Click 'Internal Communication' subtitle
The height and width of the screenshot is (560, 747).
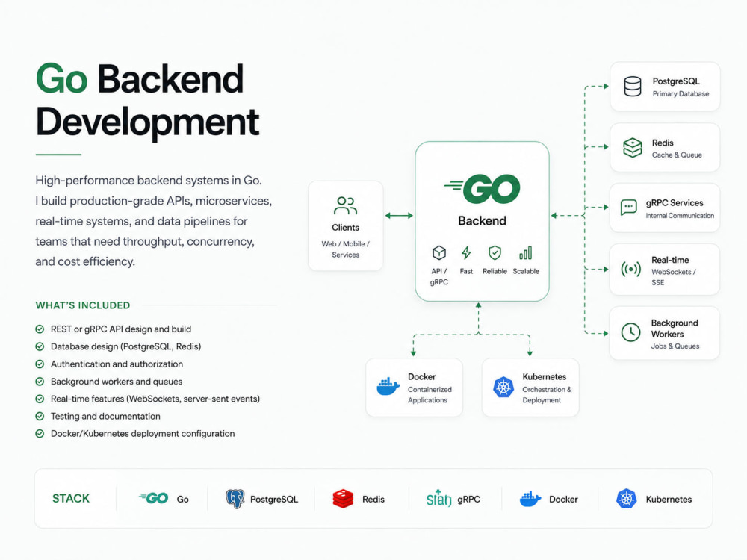tap(680, 216)
